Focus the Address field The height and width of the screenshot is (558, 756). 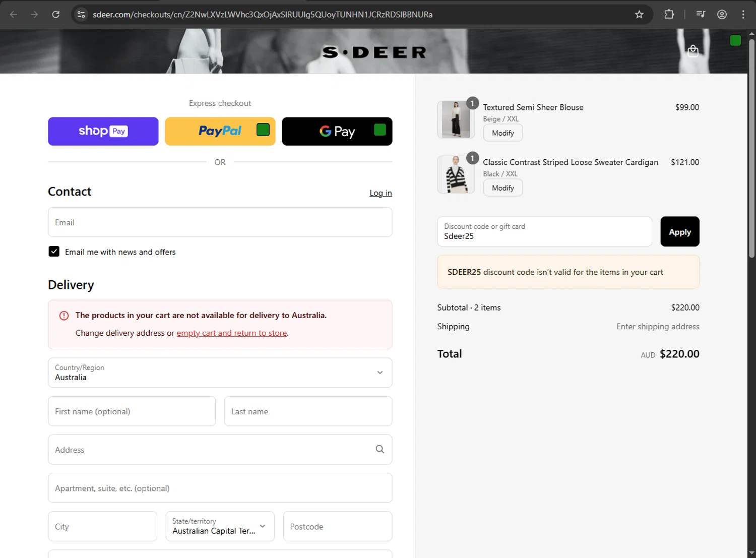220,450
